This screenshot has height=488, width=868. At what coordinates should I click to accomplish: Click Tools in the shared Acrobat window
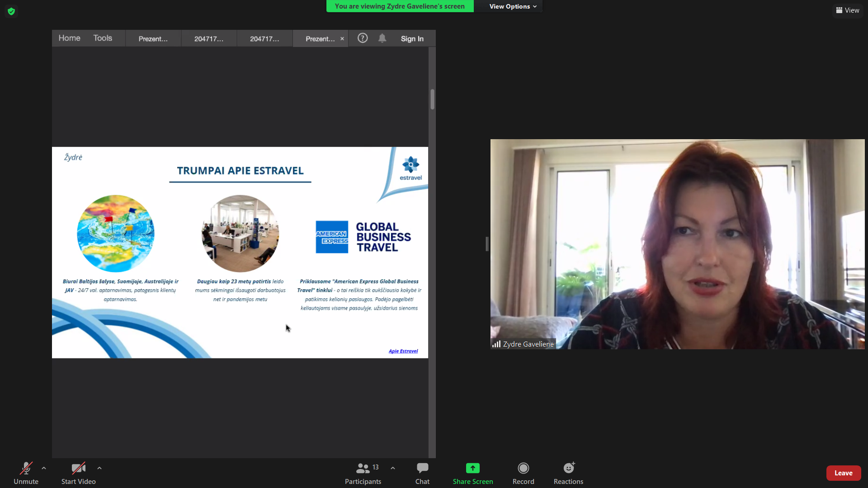click(x=103, y=38)
